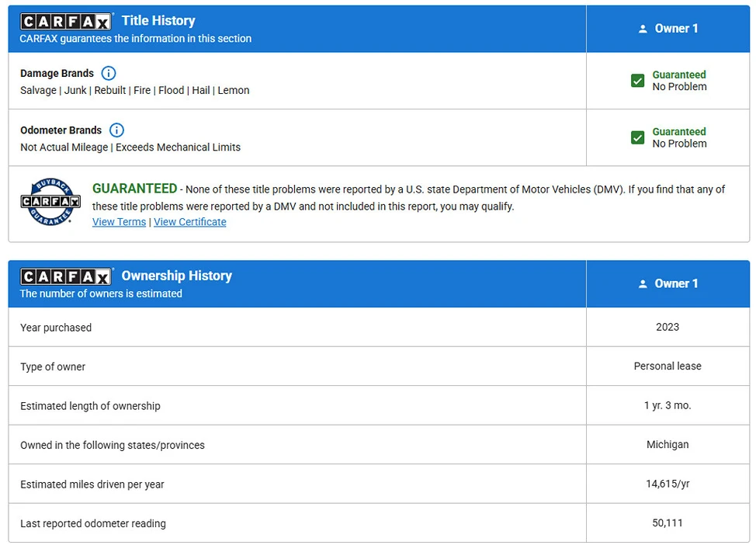Click the CARFAX Buyback Guarantee badge
This screenshot has height=559, width=756.
coord(50,202)
